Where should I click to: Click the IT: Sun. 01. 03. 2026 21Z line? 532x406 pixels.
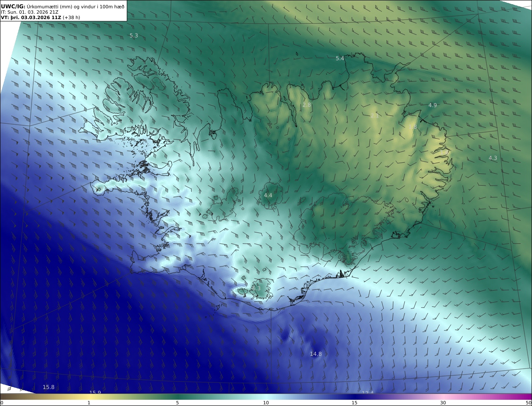coord(30,12)
